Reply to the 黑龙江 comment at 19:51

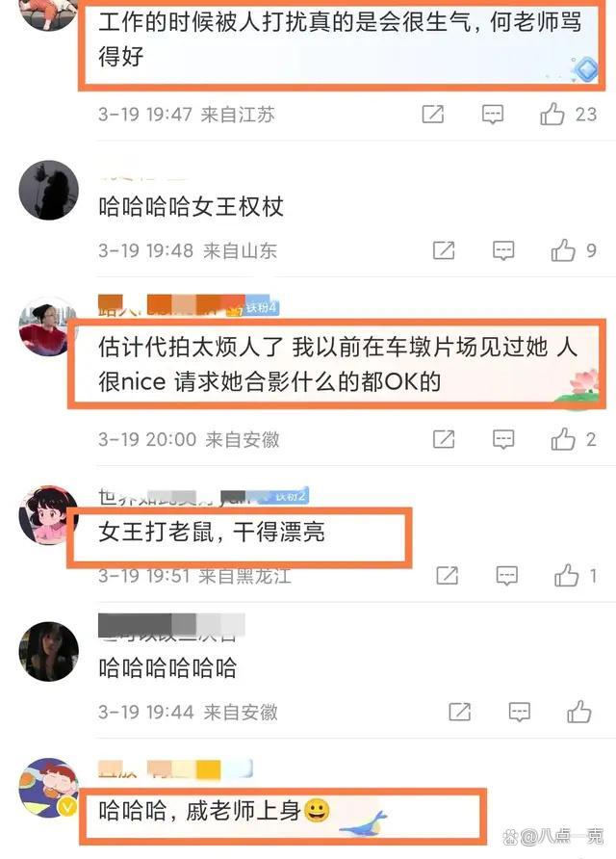pyautogui.click(x=506, y=575)
